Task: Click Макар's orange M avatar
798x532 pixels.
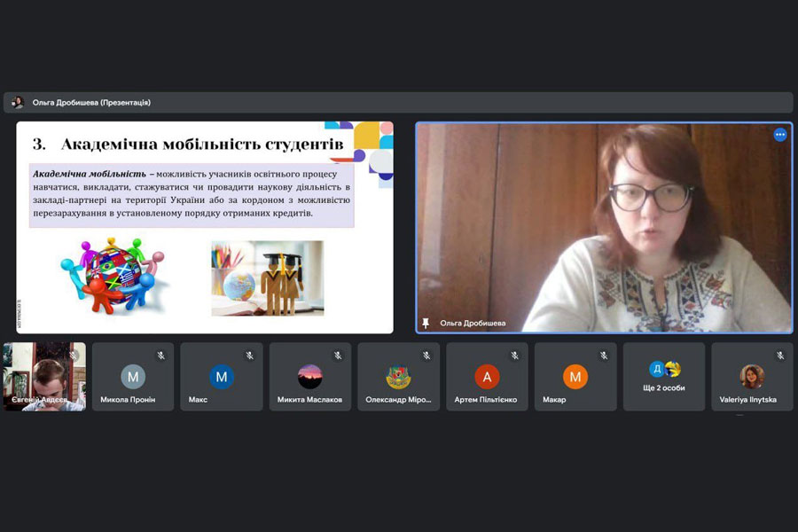Action: [x=575, y=377]
